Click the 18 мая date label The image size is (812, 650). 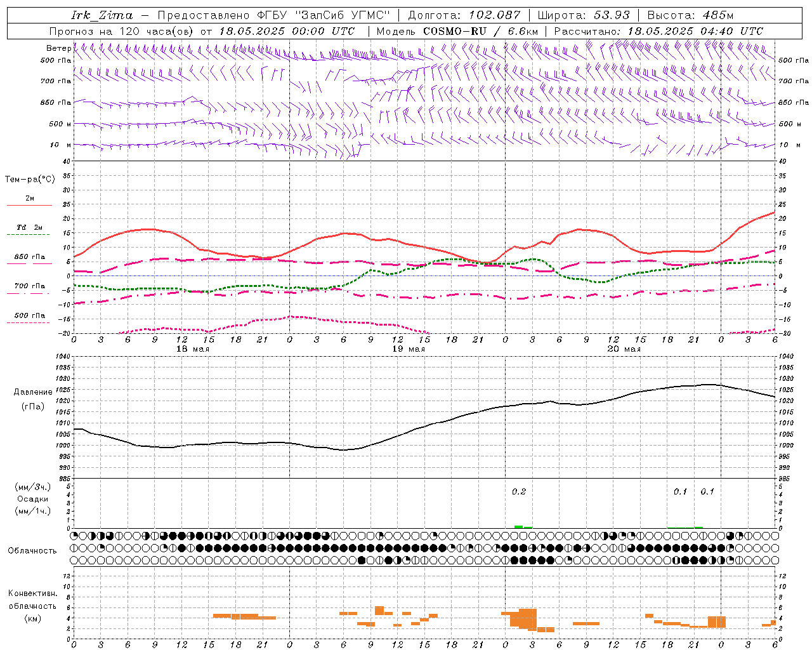tap(193, 349)
